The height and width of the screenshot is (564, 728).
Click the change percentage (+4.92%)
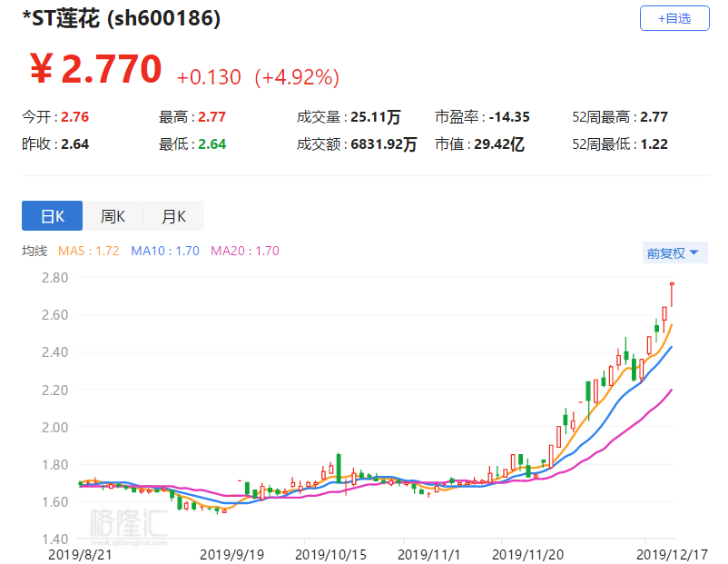point(297,77)
